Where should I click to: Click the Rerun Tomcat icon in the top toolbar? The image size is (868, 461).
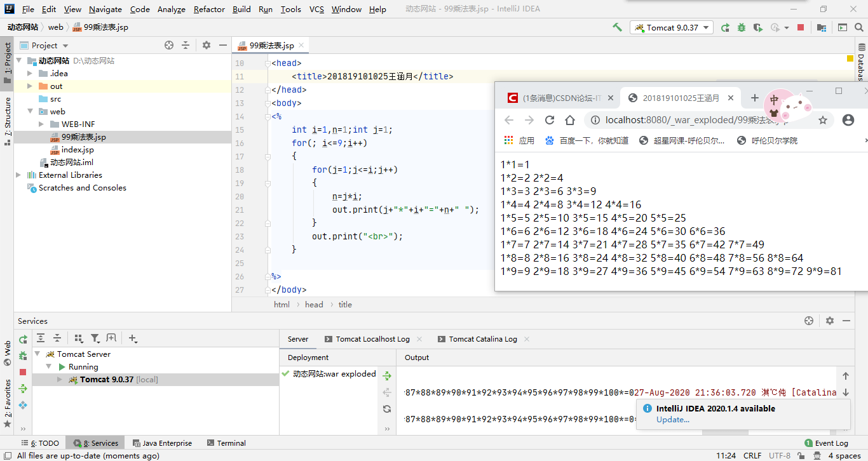pos(725,27)
